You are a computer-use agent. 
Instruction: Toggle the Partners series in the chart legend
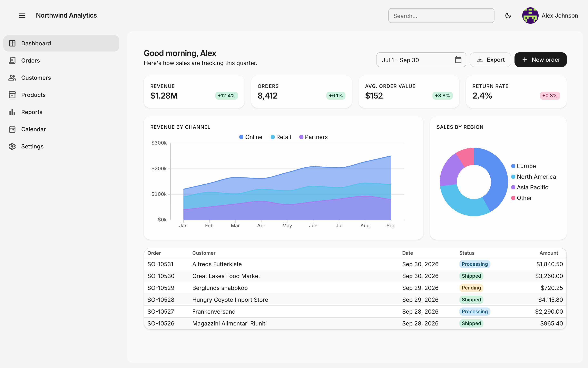(313, 137)
